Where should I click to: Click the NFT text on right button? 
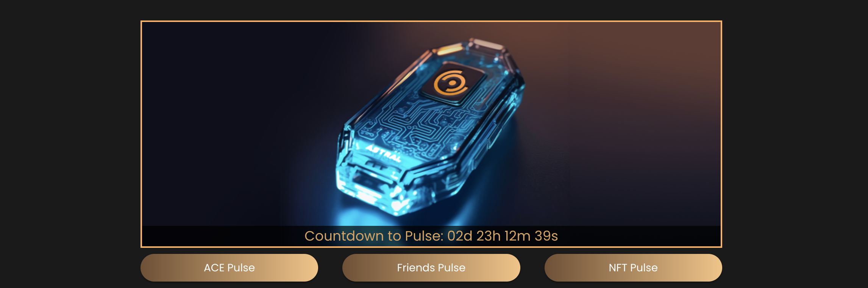pyautogui.click(x=618, y=268)
